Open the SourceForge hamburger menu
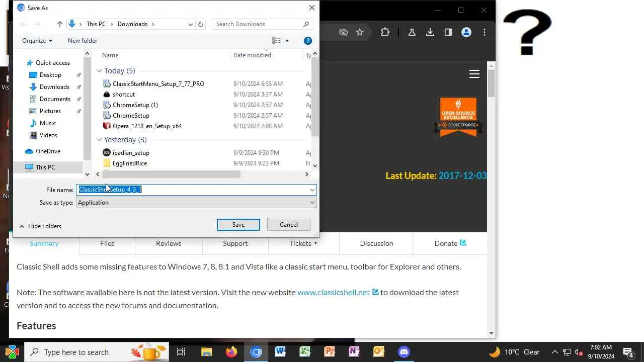The width and height of the screenshot is (644, 362). click(x=474, y=74)
